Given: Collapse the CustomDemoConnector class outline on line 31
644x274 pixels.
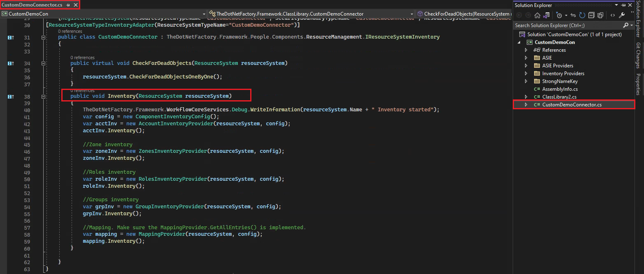Looking at the screenshot, I should tap(44, 37).
